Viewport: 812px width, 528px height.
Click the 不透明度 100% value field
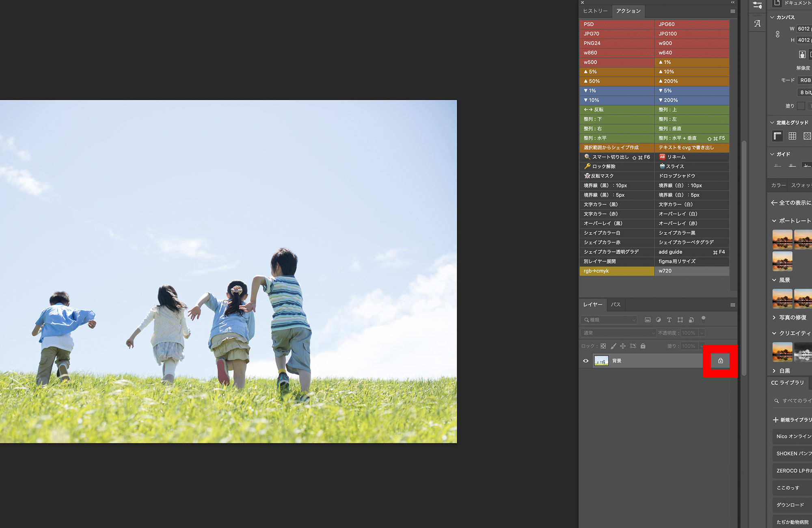point(689,333)
